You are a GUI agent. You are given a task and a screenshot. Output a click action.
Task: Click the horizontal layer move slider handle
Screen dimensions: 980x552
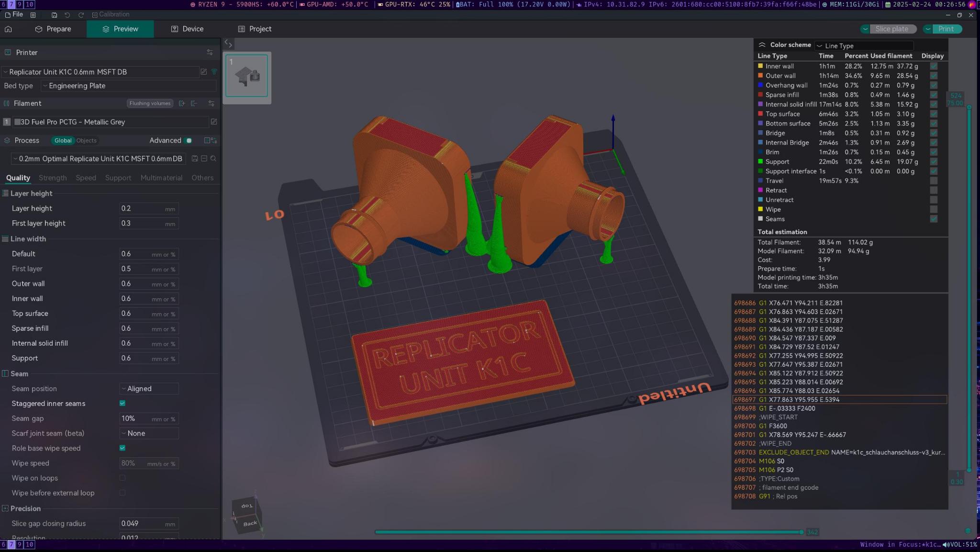(801, 532)
